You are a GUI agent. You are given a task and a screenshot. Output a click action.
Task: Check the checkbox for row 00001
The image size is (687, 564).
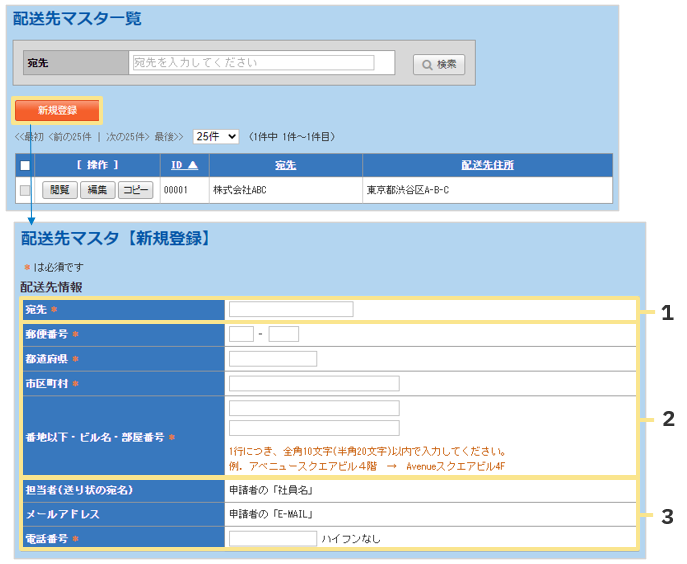coord(25,190)
